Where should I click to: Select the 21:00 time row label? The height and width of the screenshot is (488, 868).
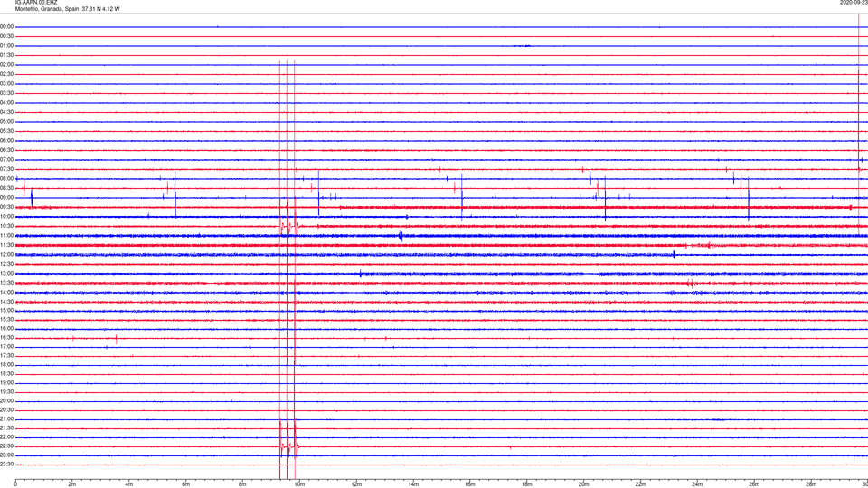[6, 419]
